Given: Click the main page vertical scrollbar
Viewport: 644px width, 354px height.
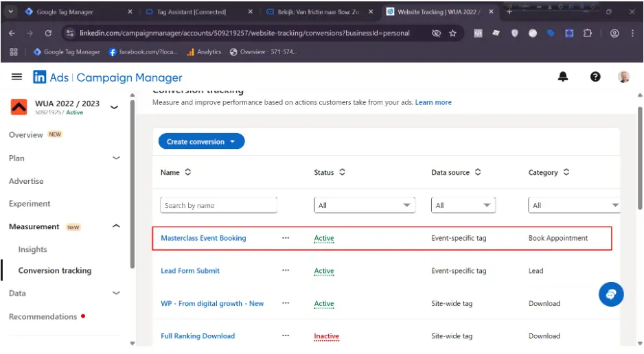Looking at the screenshot, I should [640, 158].
